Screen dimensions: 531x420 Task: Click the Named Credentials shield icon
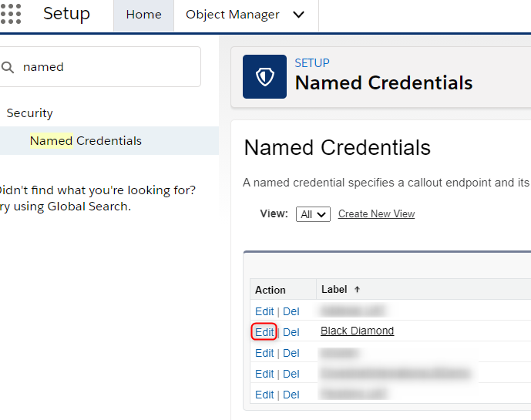(x=264, y=76)
